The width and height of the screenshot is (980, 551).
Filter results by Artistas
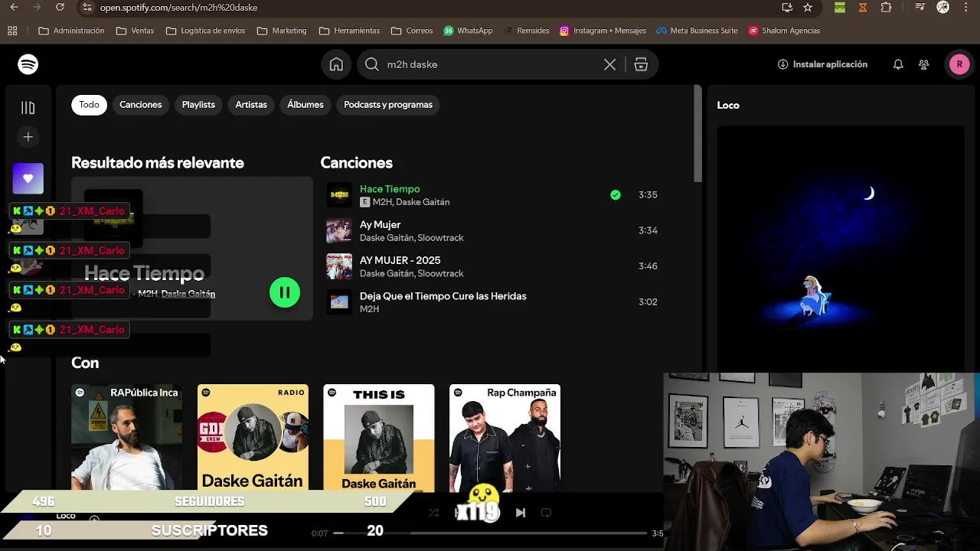coord(251,105)
